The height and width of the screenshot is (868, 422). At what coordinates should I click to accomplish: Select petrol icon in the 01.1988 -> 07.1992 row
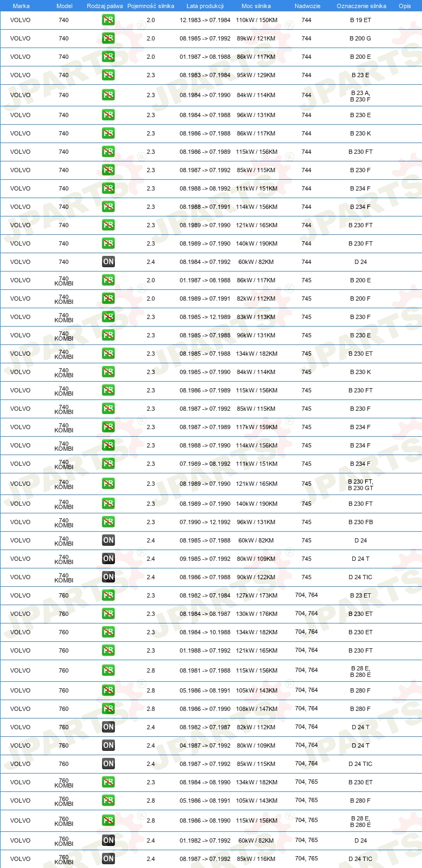click(108, 650)
